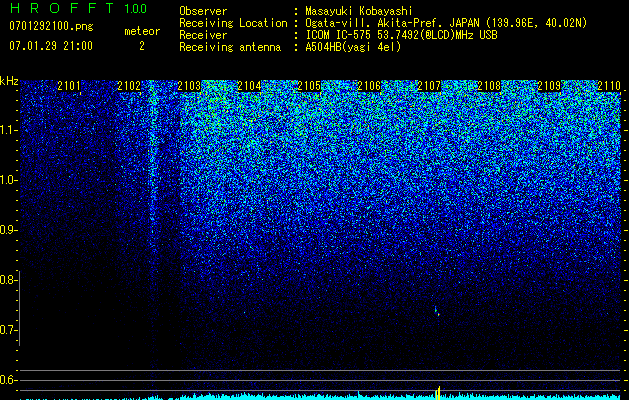The image size is (629, 400).
Task: Click the 2106 time marker
Action: tap(369, 86)
